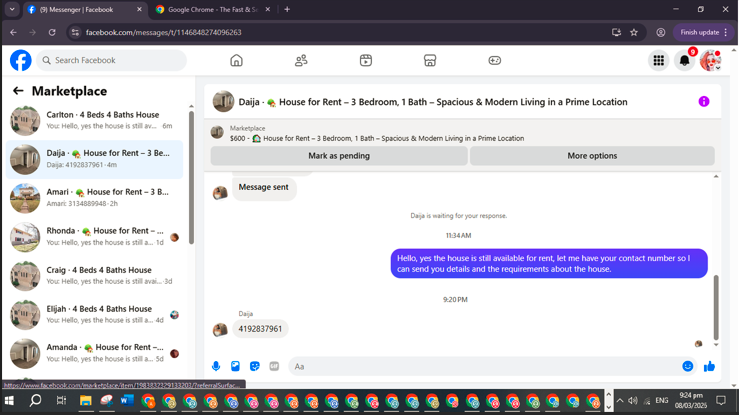Record a voice clip with microphone icon
The image size is (739, 415).
216,366
